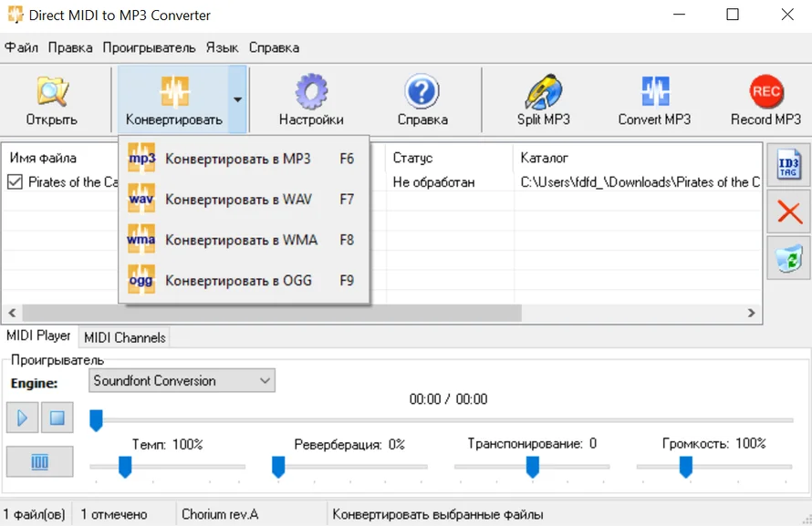Switch to the MIDI Channels tab
The image size is (812, 526).
[125, 337]
